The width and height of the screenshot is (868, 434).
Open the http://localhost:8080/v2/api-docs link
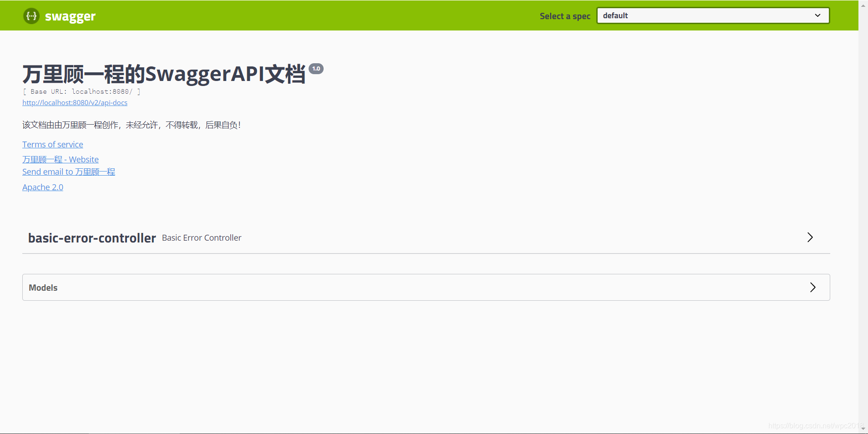[x=75, y=102]
